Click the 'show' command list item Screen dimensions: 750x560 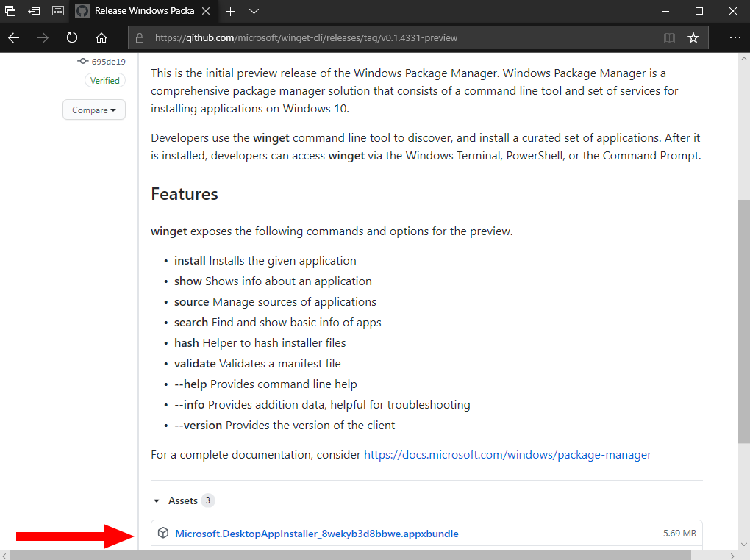[273, 281]
